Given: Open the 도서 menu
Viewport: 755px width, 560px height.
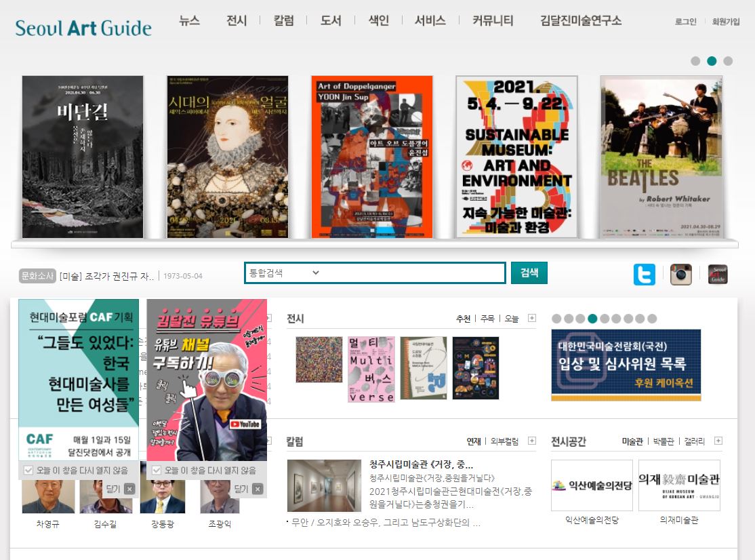Looking at the screenshot, I should click(331, 20).
